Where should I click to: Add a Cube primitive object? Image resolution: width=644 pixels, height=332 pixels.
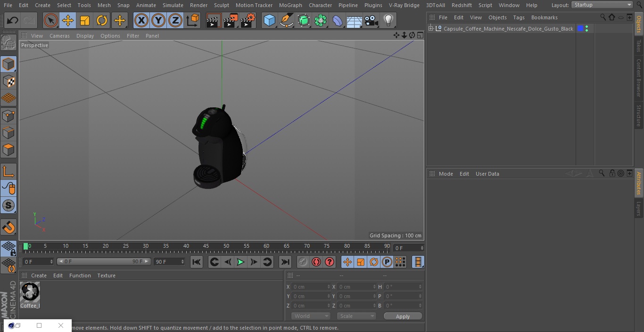tap(269, 20)
